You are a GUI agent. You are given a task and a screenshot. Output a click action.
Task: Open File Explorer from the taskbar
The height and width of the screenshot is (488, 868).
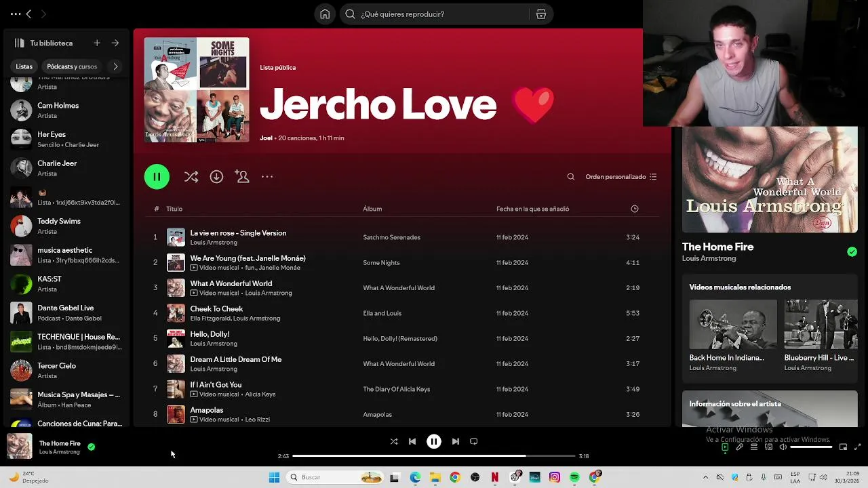(435, 478)
